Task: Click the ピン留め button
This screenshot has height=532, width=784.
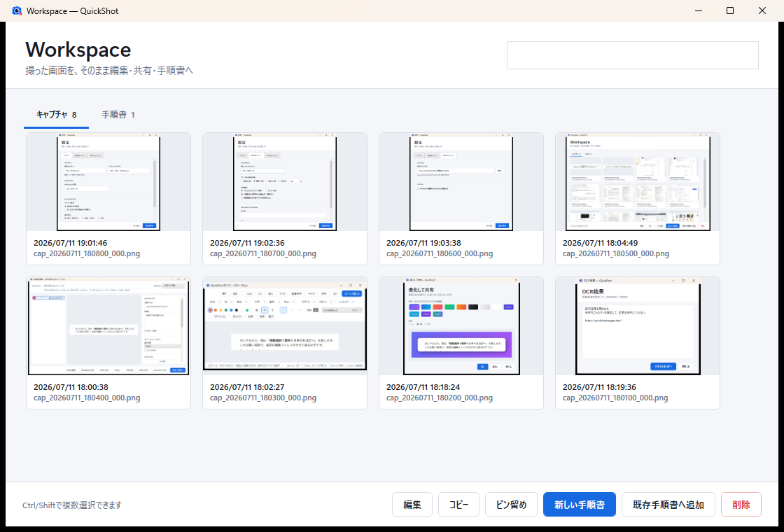Action: coord(511,505)
